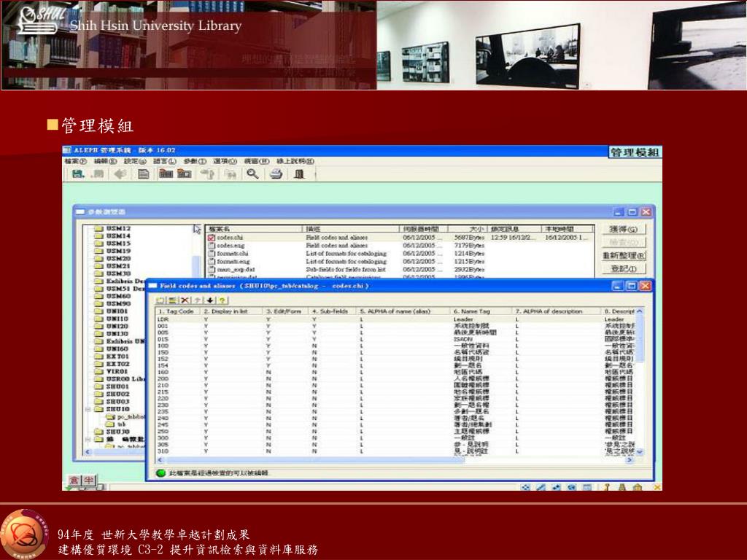Click left scroll arrow under the folder tree
The image size is (747, 560).
[x=88, y=452]
